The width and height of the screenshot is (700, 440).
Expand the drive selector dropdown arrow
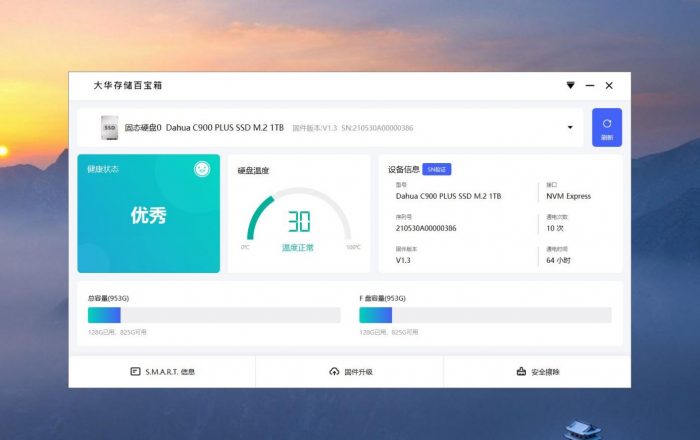(x=570, y=128)
